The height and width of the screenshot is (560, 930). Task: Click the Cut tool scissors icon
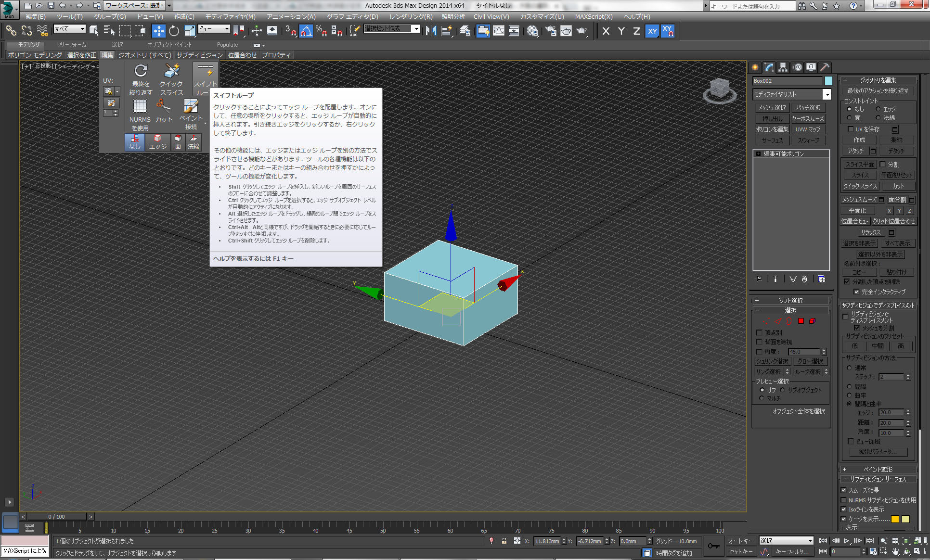pyautogui.click(x=163, y=106)
